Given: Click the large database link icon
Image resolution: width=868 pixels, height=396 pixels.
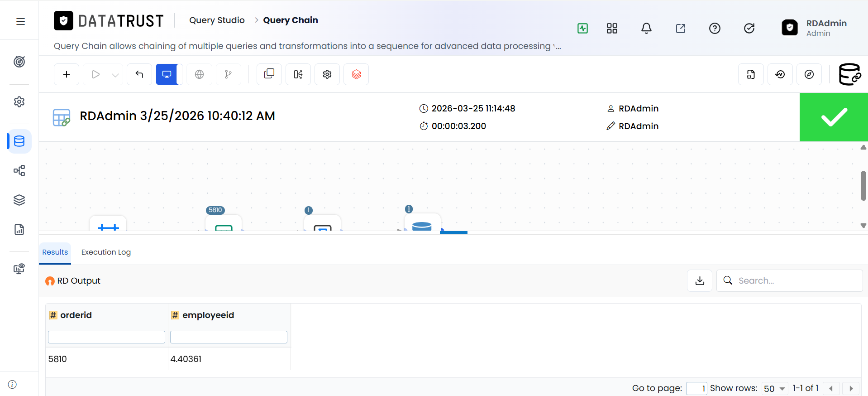Looking at the screenshot, I should (849, 74).
